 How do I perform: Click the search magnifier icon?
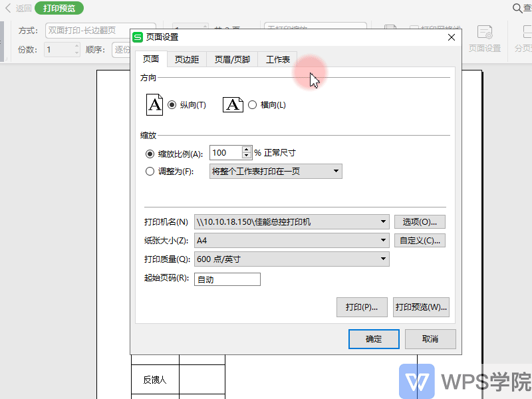point(517,8)
